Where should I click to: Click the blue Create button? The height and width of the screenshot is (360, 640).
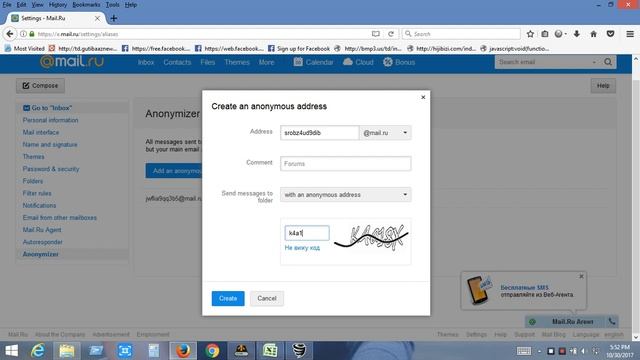tap(228, 298)
